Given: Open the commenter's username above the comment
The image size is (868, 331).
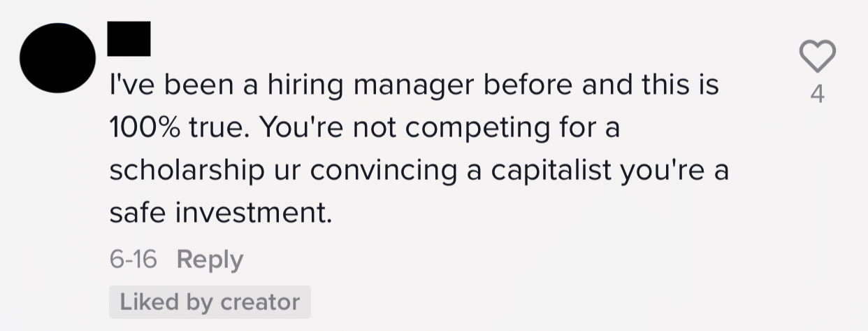Looking at the screenshot, I should click(129, 38).
